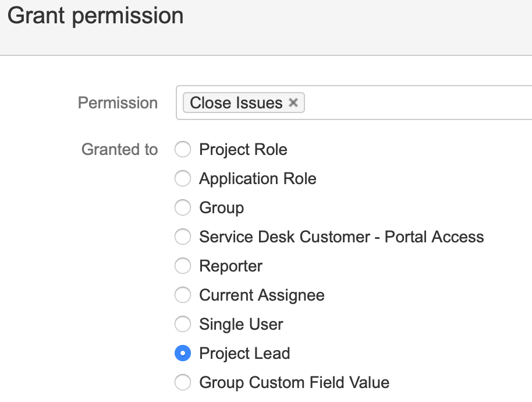Viewport: 532px width, 402px height.
Task: Click the 'Single User' label text
Action: tap(241, 325)
